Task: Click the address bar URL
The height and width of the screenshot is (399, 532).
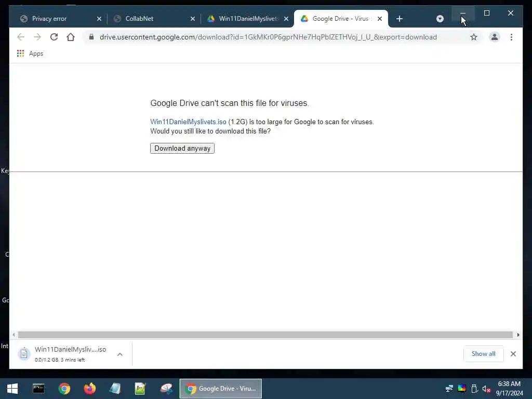Action: click(268, 37)
